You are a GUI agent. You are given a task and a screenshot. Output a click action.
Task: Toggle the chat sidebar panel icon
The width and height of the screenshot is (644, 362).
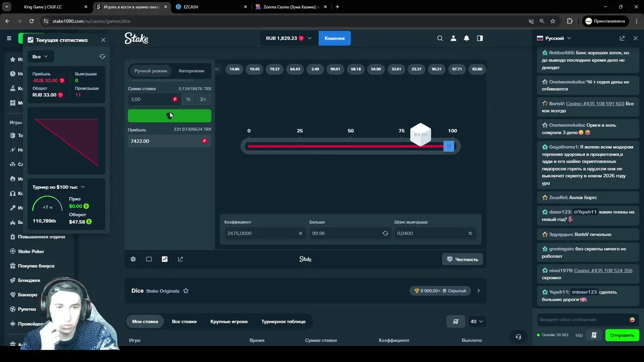click(480, 38)
